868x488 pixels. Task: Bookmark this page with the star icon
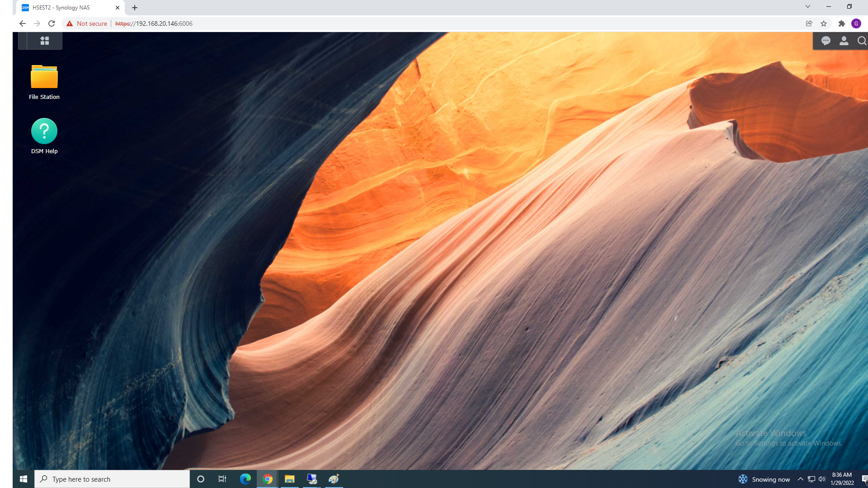(824, 23)
